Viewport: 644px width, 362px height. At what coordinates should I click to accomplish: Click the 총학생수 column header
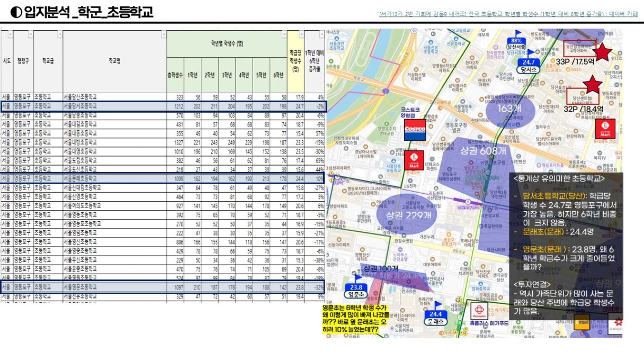pyautogui.click(x=175, y=75)
